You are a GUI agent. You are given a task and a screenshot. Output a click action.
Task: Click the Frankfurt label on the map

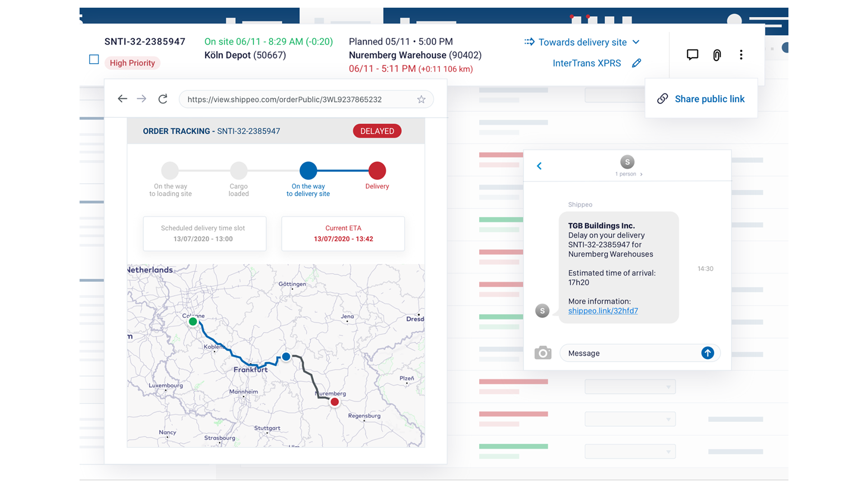pyautogui.click(x=250, y=370)
